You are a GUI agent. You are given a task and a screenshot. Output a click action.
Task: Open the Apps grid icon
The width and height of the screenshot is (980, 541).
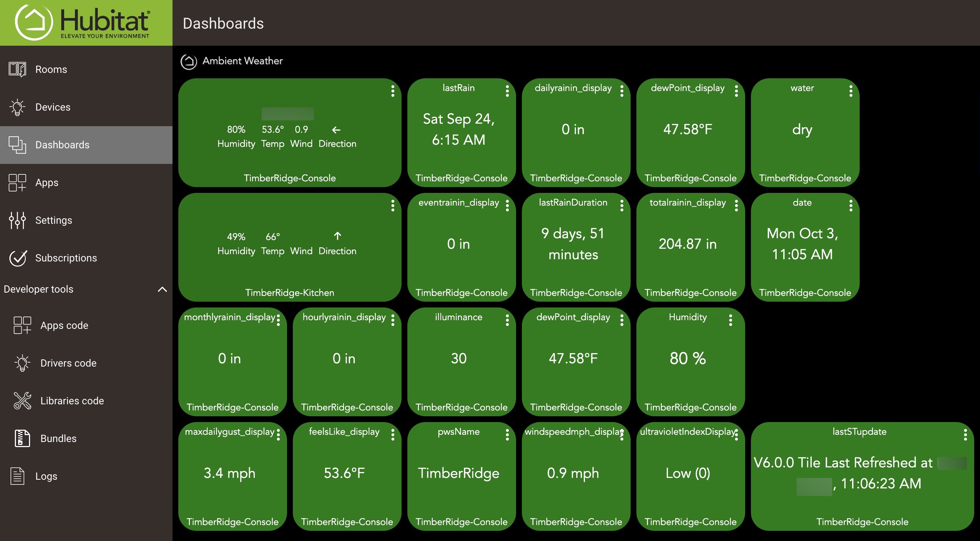(x=17, y=182)
